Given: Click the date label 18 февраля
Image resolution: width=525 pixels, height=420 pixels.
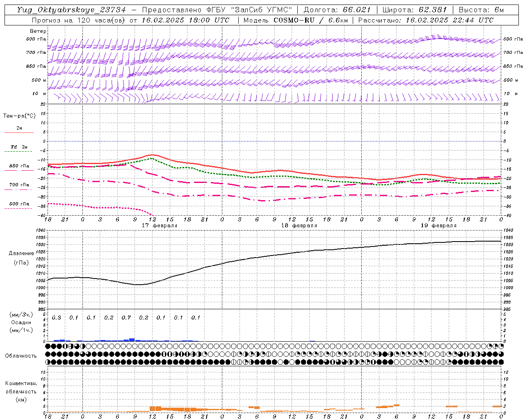Looking at the screenshot, I should (299, 226).
